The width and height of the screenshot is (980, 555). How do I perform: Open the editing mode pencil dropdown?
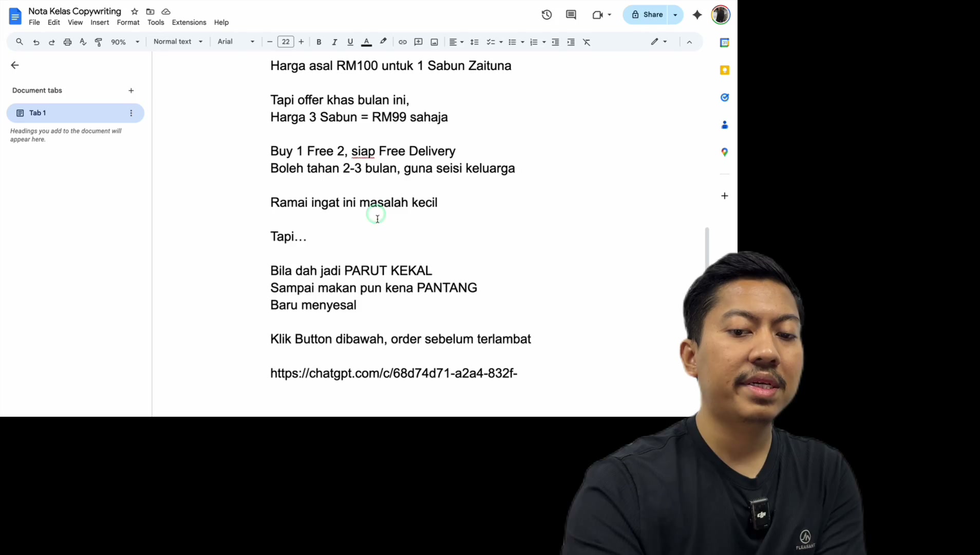click(x=659, y=42)
